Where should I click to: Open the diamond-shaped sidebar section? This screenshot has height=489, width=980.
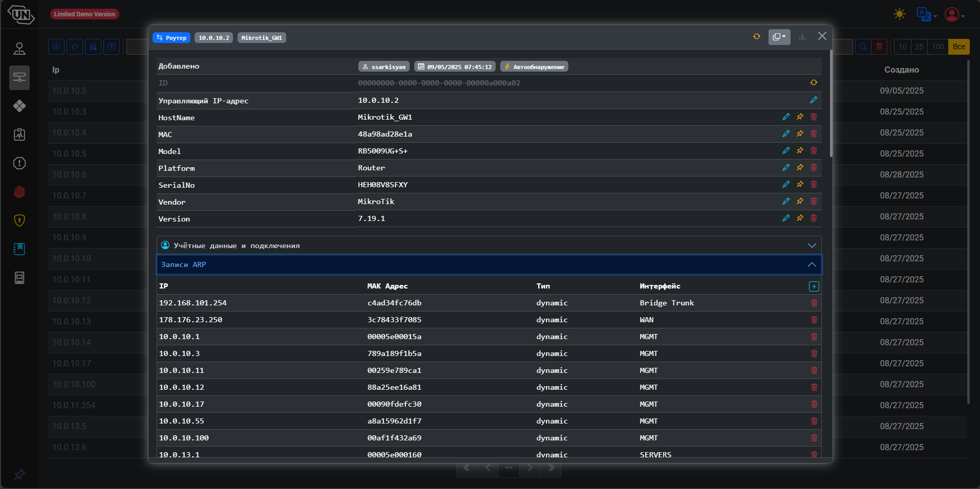[19, 106]
